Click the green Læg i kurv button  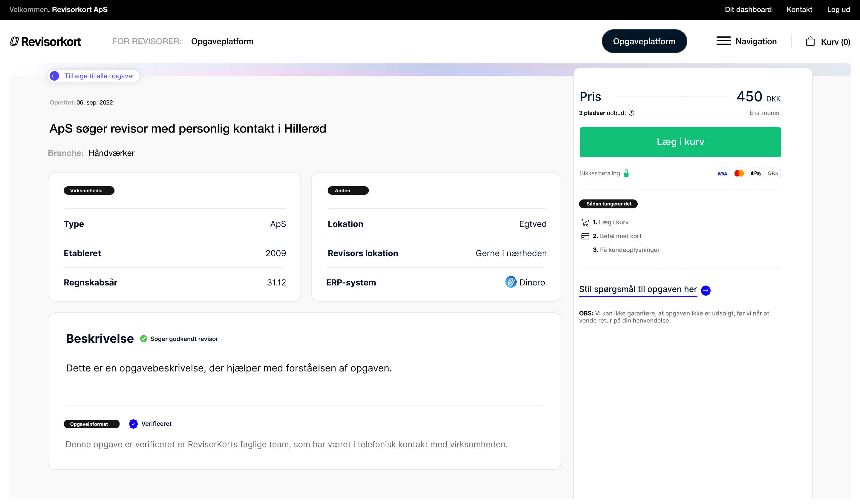tap(680, 142)
